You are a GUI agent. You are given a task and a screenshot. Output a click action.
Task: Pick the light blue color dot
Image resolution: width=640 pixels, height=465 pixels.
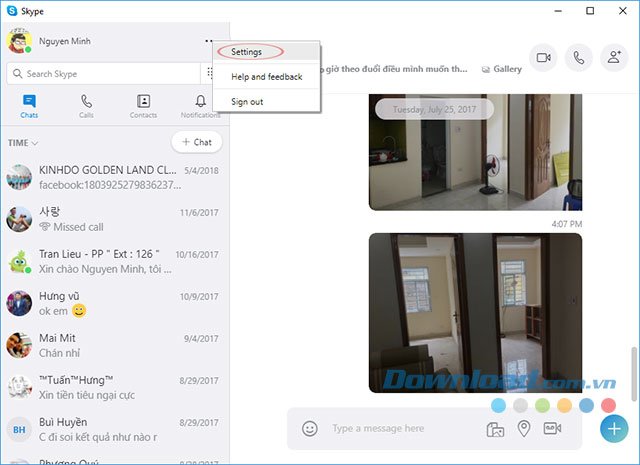pos(498,405)
